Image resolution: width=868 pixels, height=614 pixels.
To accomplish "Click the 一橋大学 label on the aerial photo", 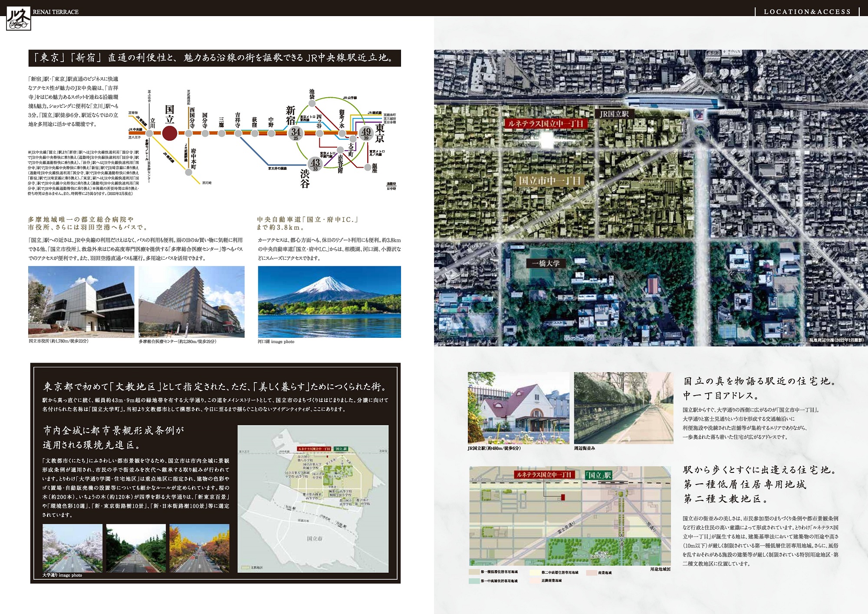I will pyautogui.click(x=546, y=263).
